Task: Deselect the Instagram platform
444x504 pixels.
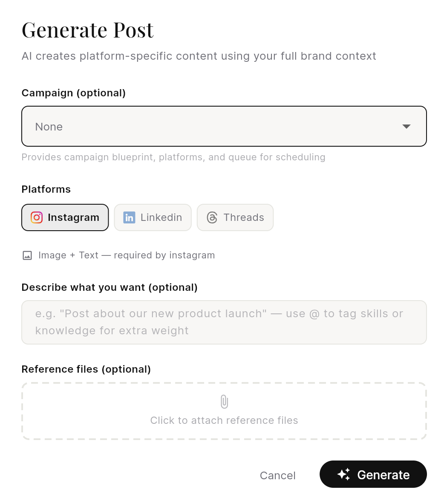Action: point(65,217)
